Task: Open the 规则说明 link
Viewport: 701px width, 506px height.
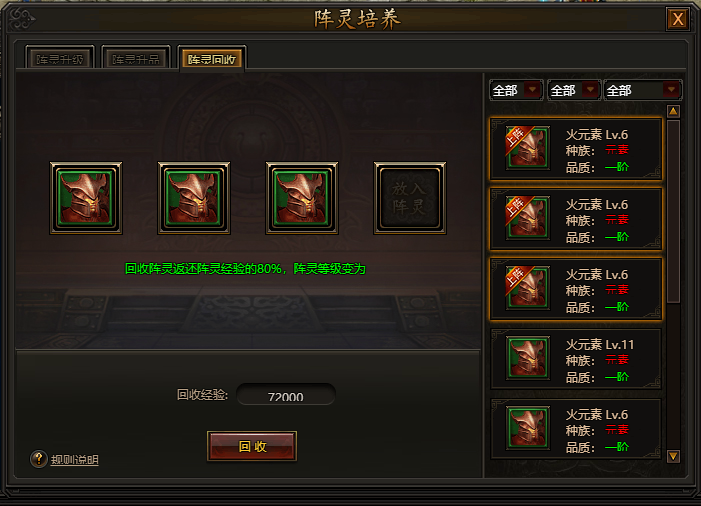Action: click(x=74, y=460)
